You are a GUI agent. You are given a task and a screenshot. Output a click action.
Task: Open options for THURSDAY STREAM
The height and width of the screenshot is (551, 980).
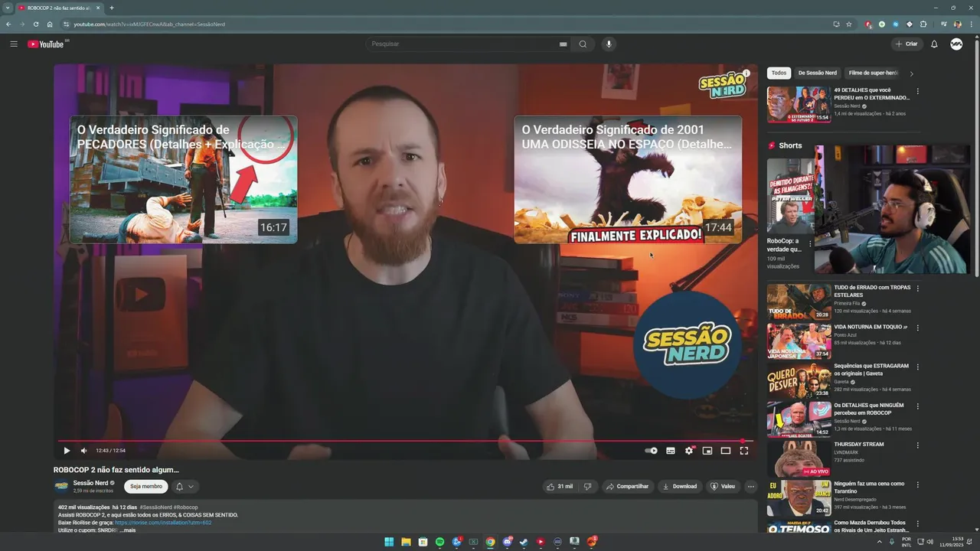(917, 445)
